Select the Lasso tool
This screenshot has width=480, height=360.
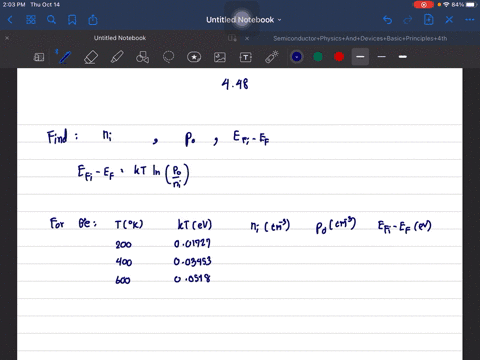pos(168,57)
